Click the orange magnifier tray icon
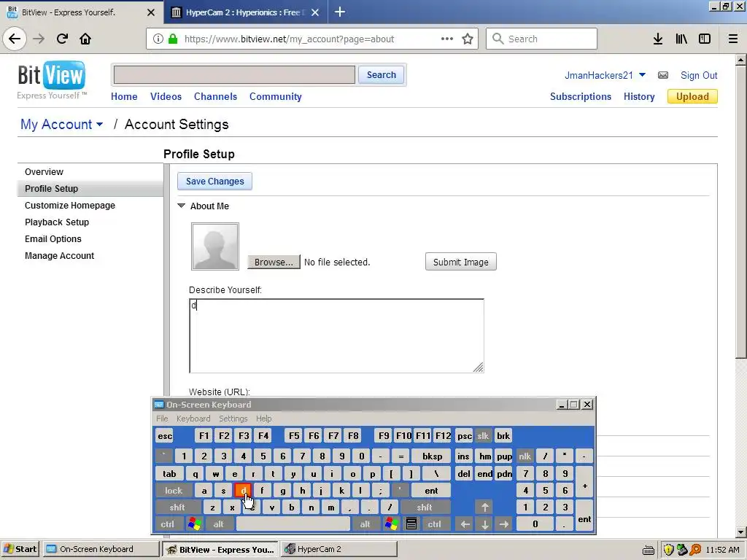This screenshot has width=747, height=560. 695,550
